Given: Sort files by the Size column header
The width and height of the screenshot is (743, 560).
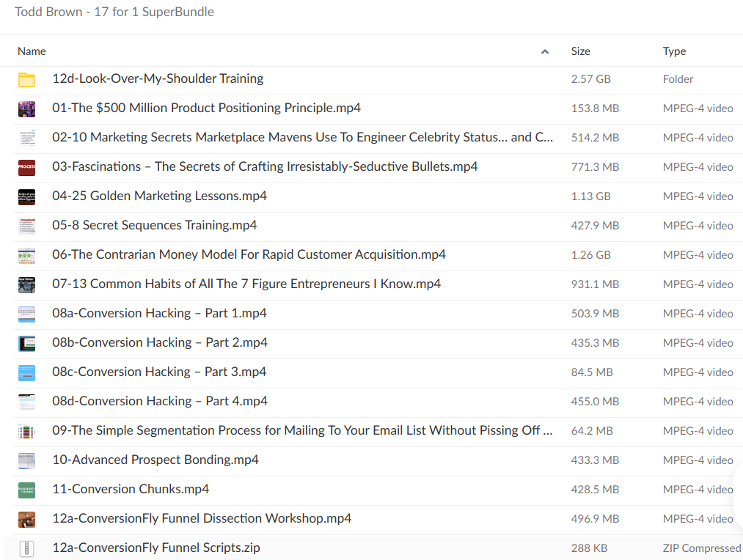Looking at the screenshot, I should click(580, 51).
